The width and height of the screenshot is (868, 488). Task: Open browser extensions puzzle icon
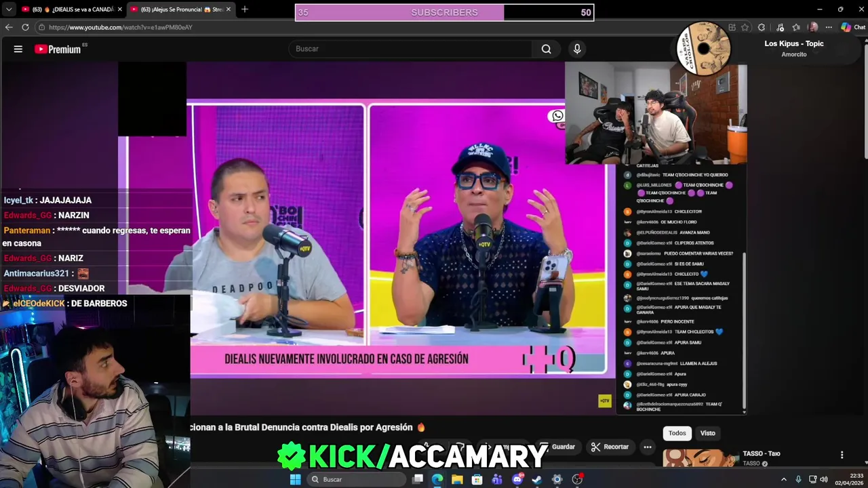762,27
